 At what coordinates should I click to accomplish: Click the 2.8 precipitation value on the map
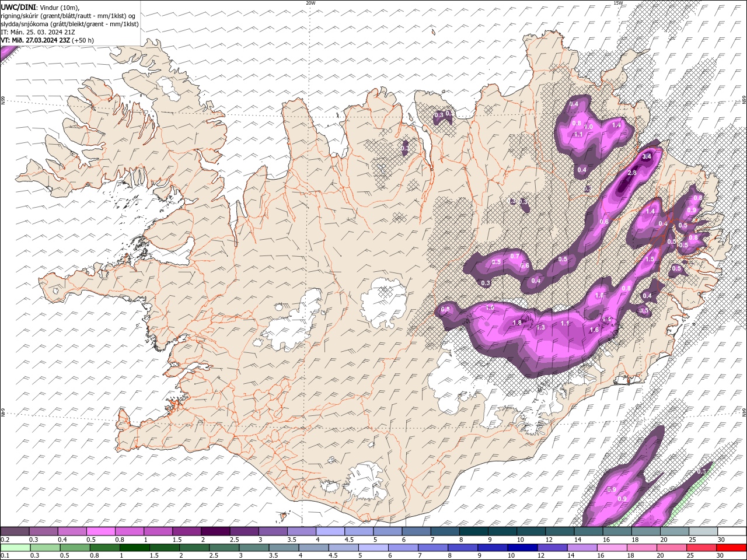point(632,173)
